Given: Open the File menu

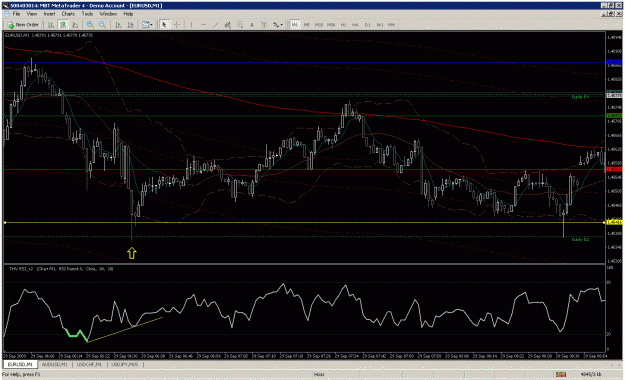Looking at the screenshot, I should click(x=16, y=14).
